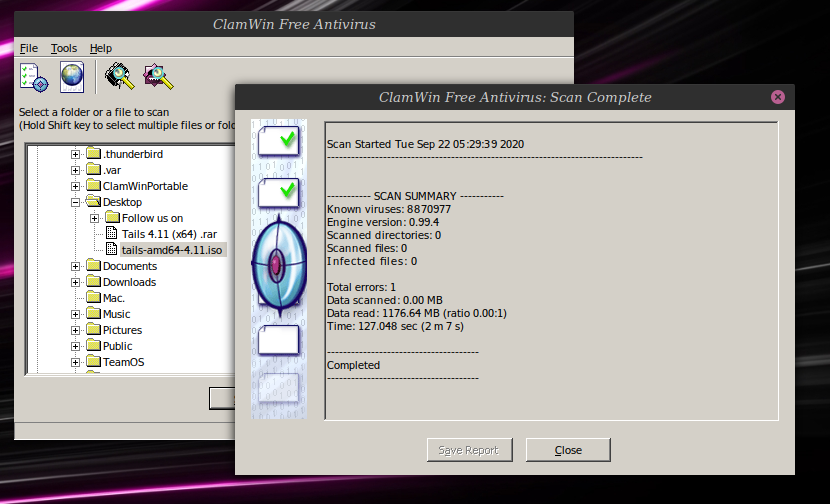830x504 pixels.
Task: Expand the Documents folder node
Action: [x=75, y=266]
